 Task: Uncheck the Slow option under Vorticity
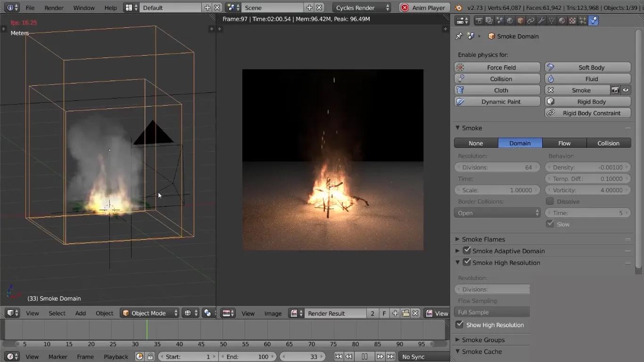(x=550, y=224)
